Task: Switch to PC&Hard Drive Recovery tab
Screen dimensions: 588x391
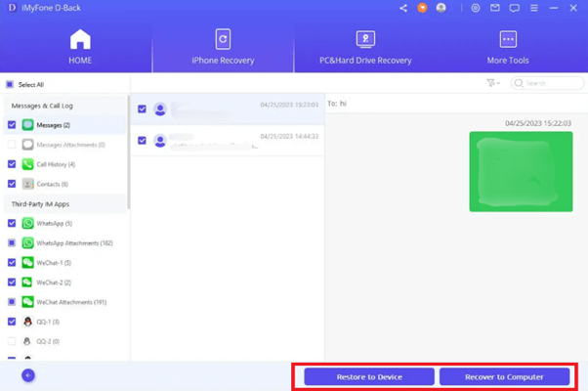Action: point(365,47)
